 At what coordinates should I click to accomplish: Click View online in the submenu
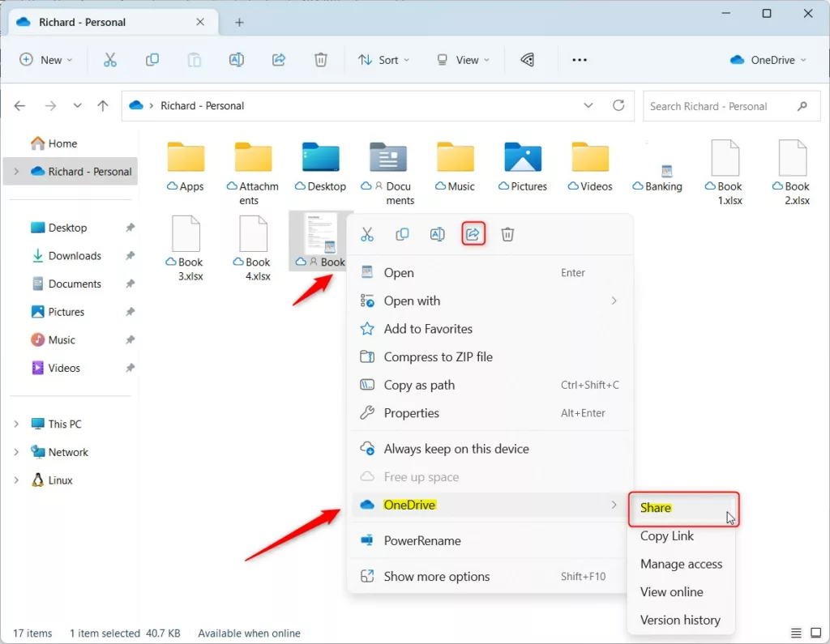pyautogui.click(x=681, y=592)
